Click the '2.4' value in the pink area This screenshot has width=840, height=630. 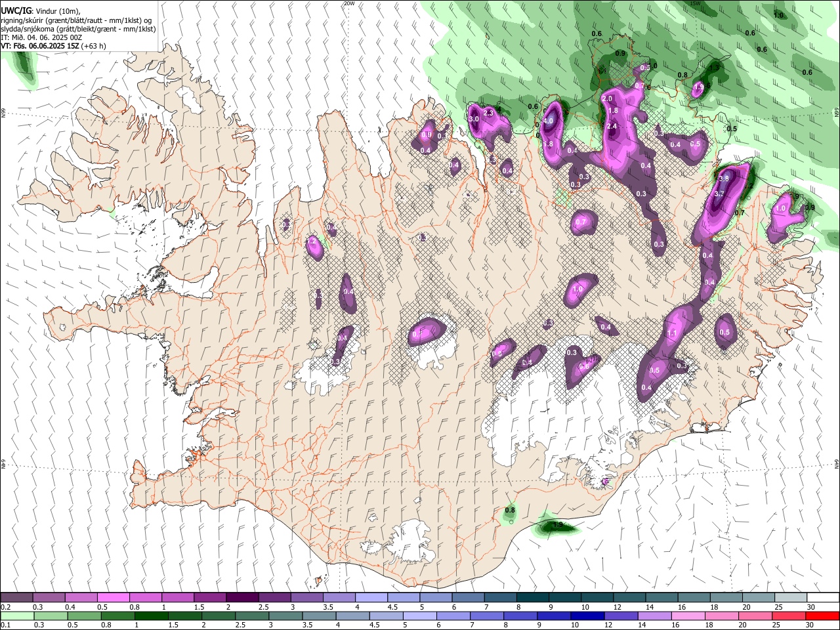click(x=612, y=126)
